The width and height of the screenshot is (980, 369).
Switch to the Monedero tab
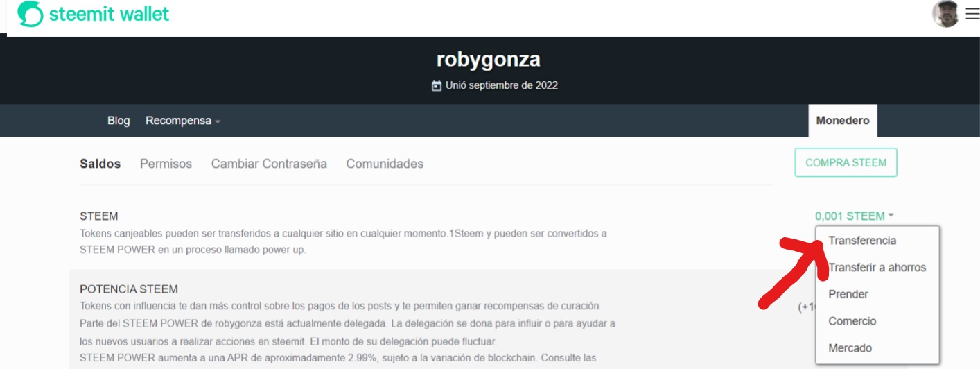843,121
